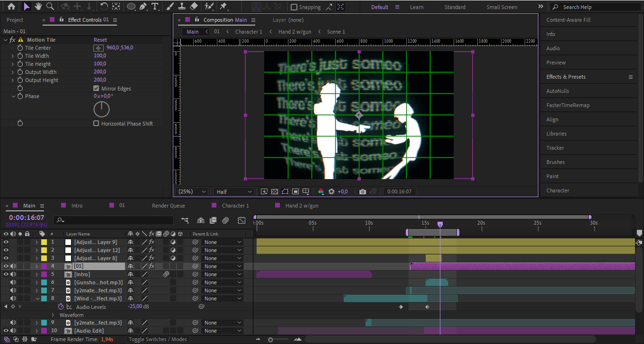Expand the Tile Width property
Viewport: 644px width, 344px height.
coord(13,56)
